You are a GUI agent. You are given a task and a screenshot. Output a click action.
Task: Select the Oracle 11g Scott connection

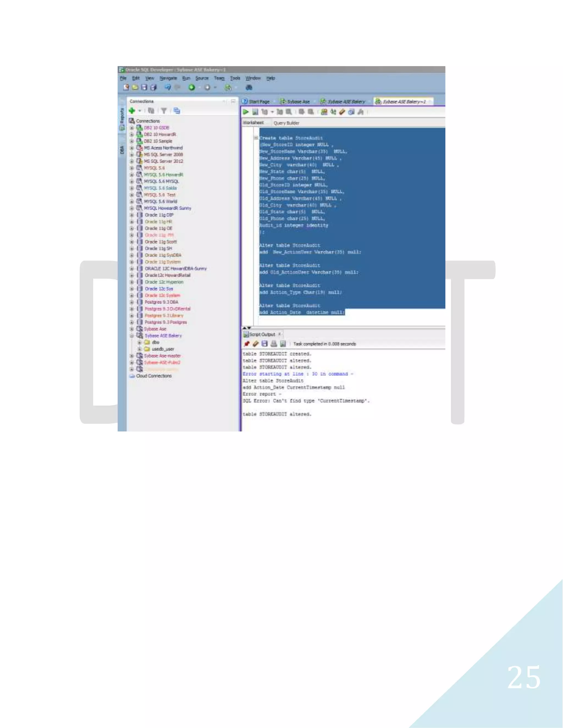click(x=161, y=242)
